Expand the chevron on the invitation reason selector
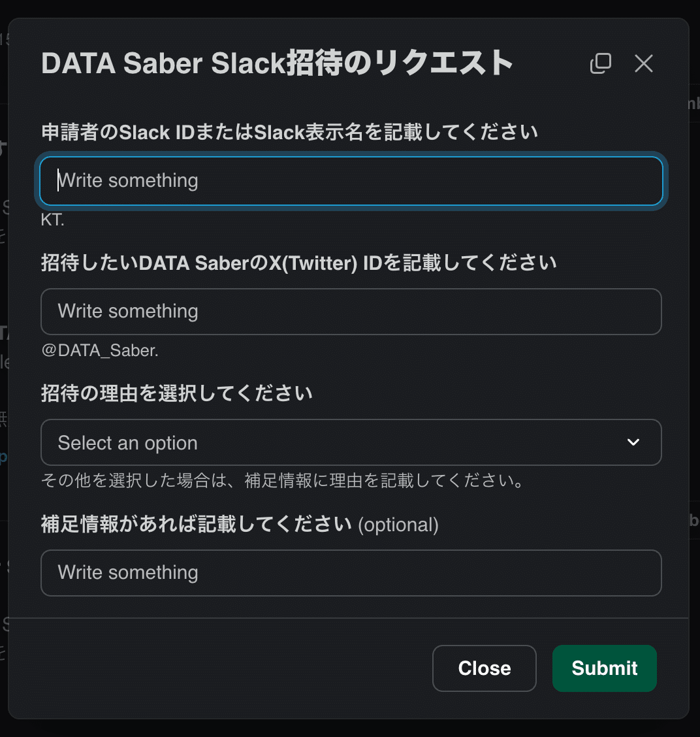 632,442
